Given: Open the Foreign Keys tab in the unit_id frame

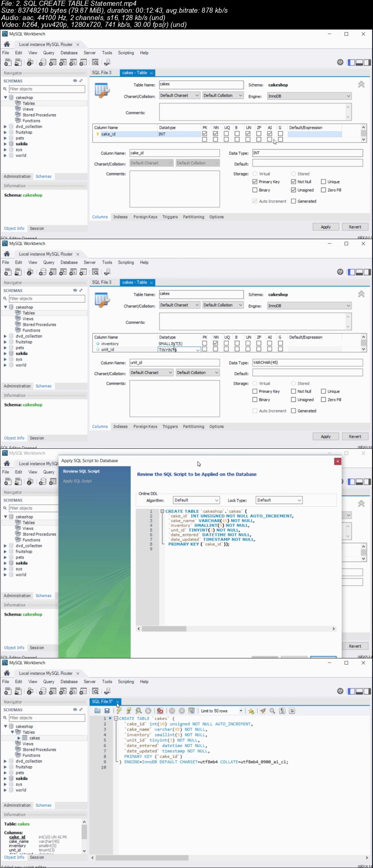Looking at the screenshot, I should click(145, 427).
